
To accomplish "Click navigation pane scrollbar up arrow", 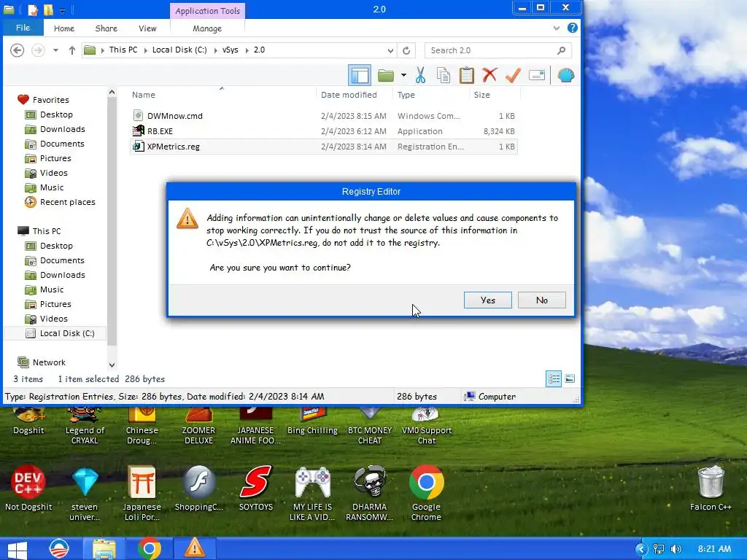I will point(112,92).
